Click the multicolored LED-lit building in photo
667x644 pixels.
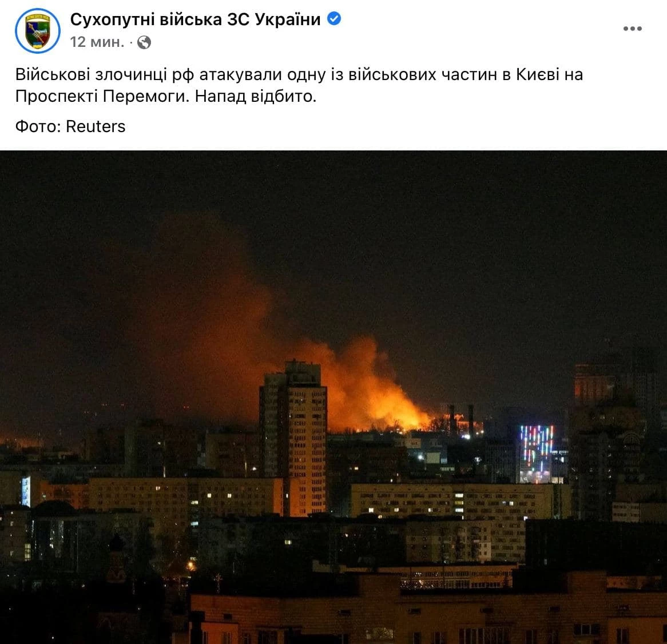[537, 453]
